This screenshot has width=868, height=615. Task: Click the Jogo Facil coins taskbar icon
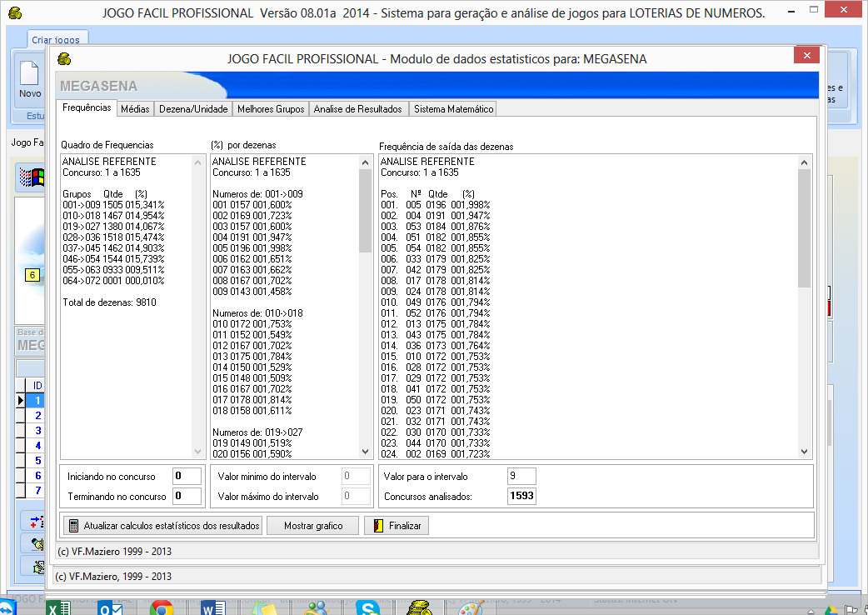(x=421, y=607)
